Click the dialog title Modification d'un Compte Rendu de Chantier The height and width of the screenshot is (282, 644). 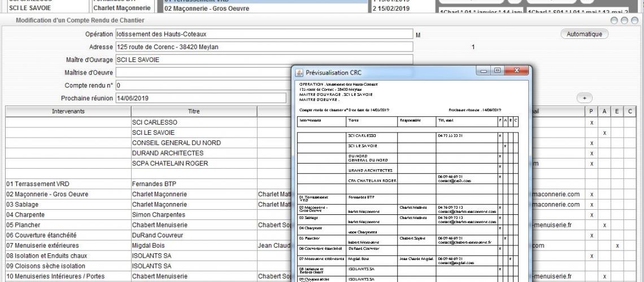point(80,20)
